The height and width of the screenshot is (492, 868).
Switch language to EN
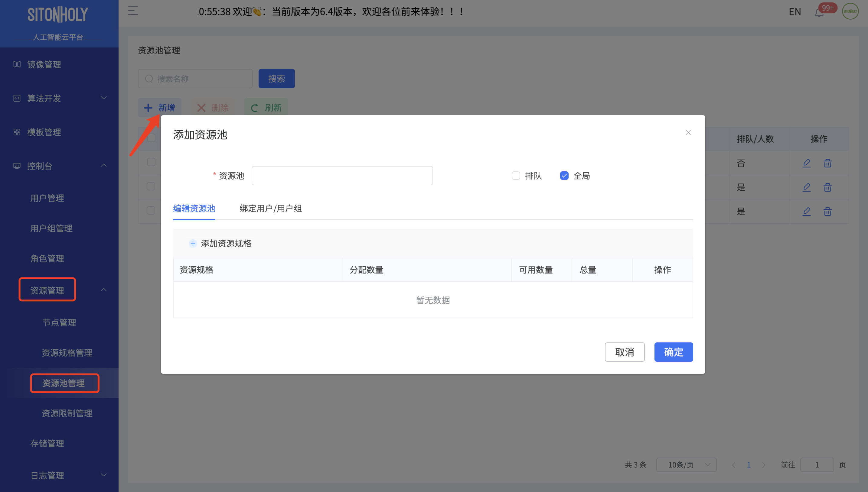(795, 11)
